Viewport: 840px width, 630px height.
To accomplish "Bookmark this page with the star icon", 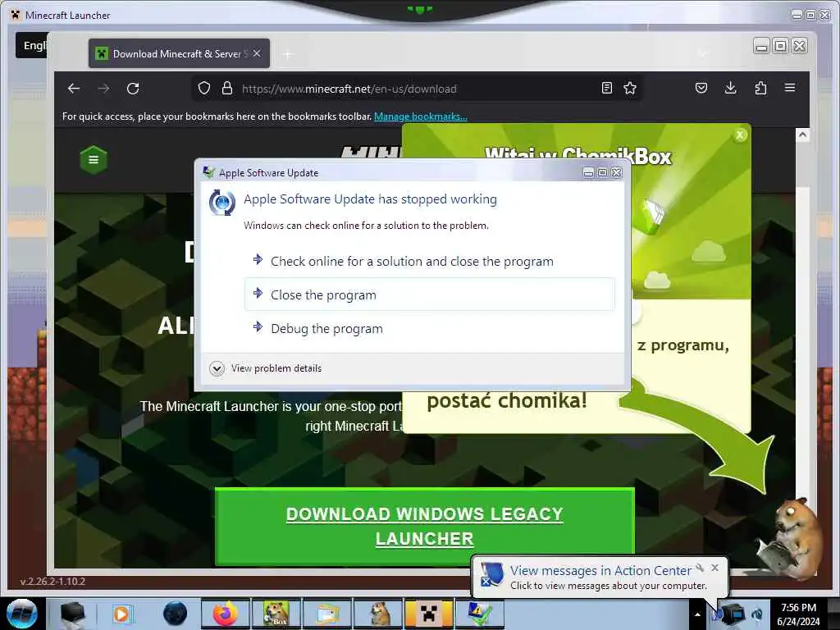I will tap(630, 88).
